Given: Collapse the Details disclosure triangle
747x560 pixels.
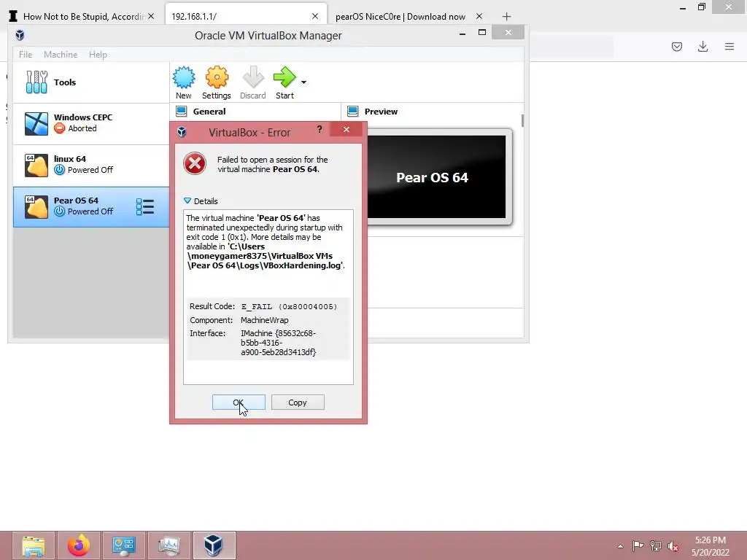Looking at the screenshot, I should click(187, 201).
